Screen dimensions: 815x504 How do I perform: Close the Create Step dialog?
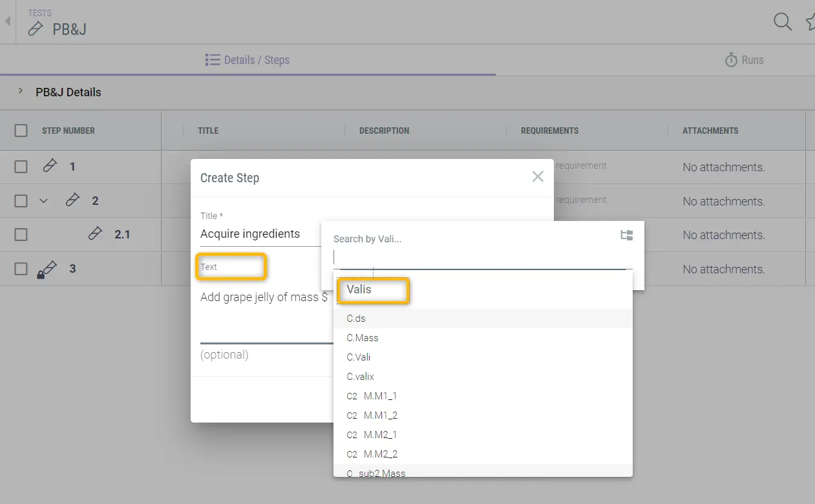537,176
